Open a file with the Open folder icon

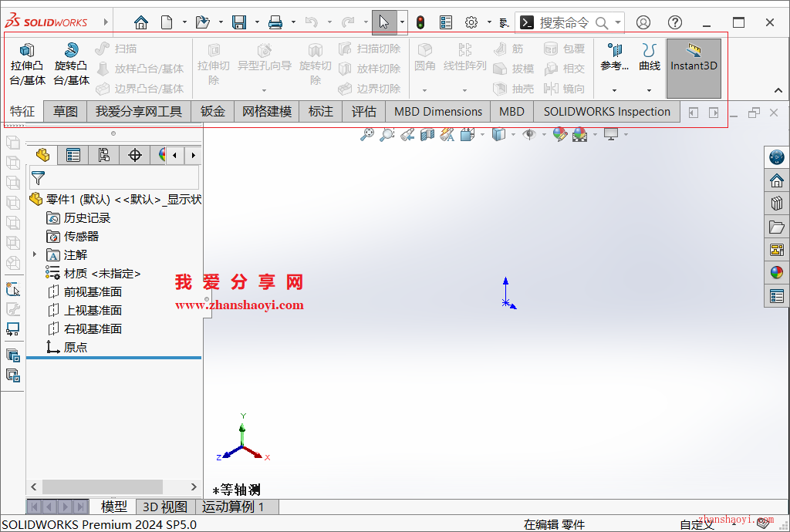click(203, 22)
